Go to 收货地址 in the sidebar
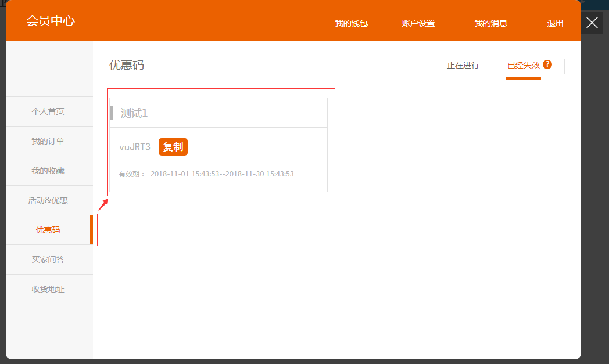The width and height of the screenshot is (609, 364). tap(48, 289)
